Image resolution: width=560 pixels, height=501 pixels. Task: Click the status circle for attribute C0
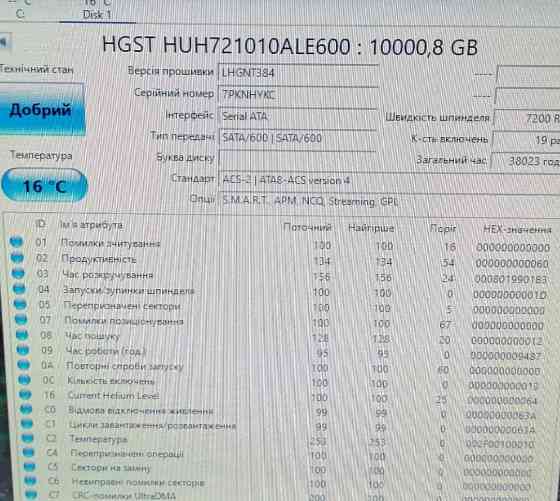click(26, 409)
